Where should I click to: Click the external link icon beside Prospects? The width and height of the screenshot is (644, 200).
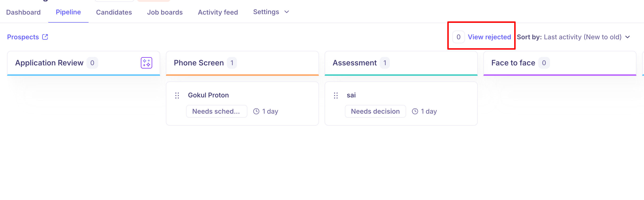(x=45, y=37)
